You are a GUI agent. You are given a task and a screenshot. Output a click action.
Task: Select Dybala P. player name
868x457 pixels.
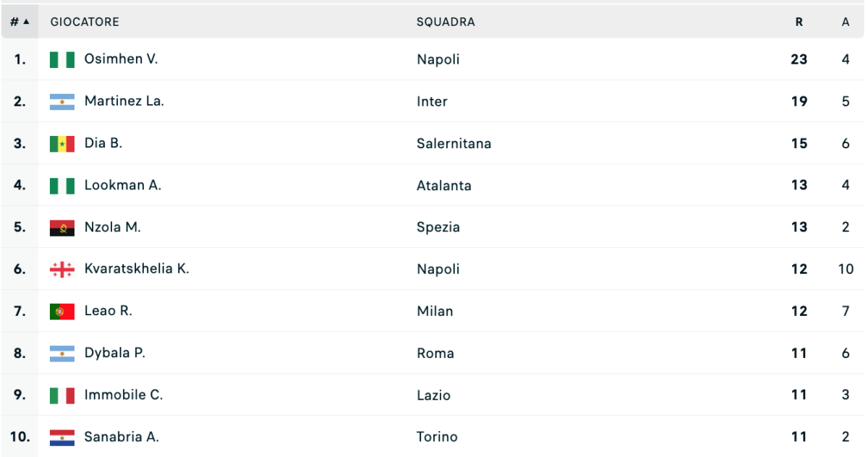click(115, 353)
